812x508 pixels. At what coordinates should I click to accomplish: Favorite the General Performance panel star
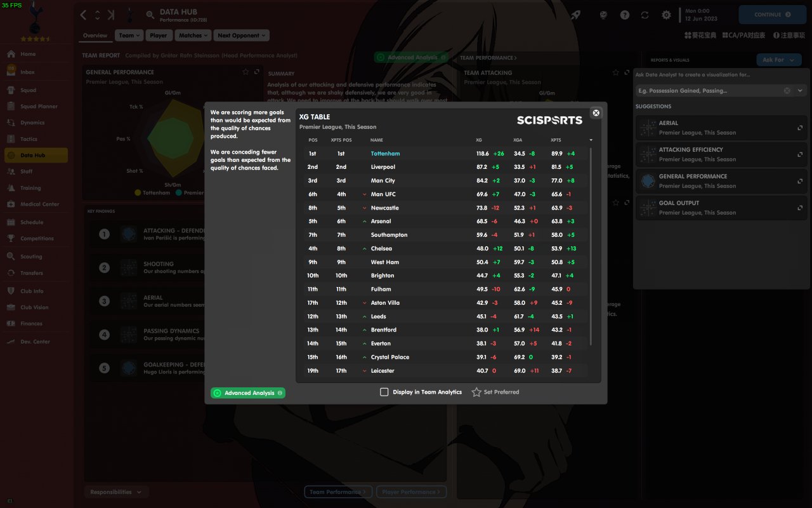coord(246,72)
